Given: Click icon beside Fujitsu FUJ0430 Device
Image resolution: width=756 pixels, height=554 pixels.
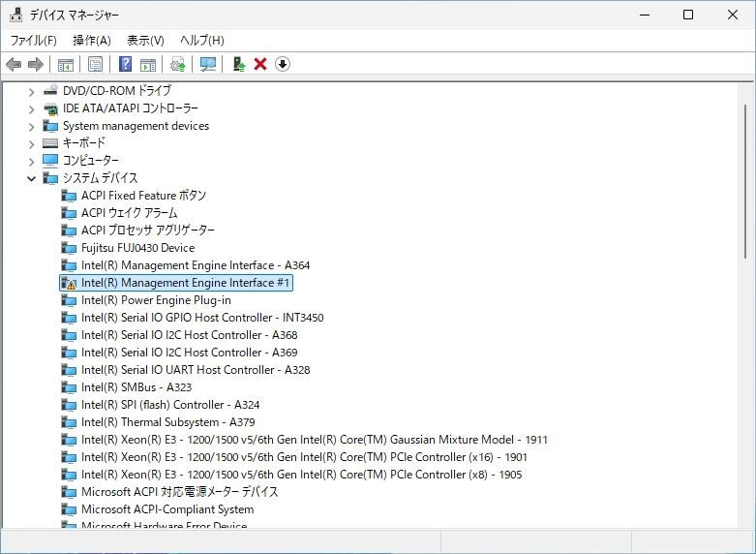Looking at the screenshot, I should (x=69, y=248).
